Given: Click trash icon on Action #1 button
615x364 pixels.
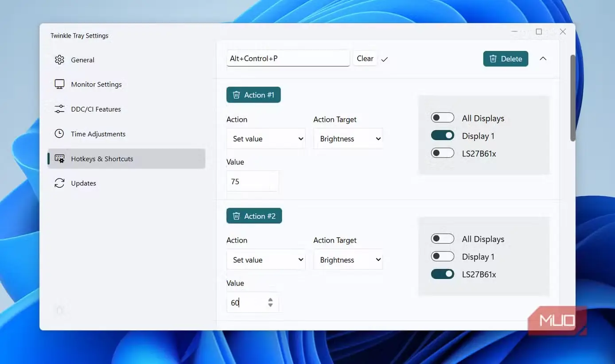Looking at the screenshot, I should tap(237, 95).
